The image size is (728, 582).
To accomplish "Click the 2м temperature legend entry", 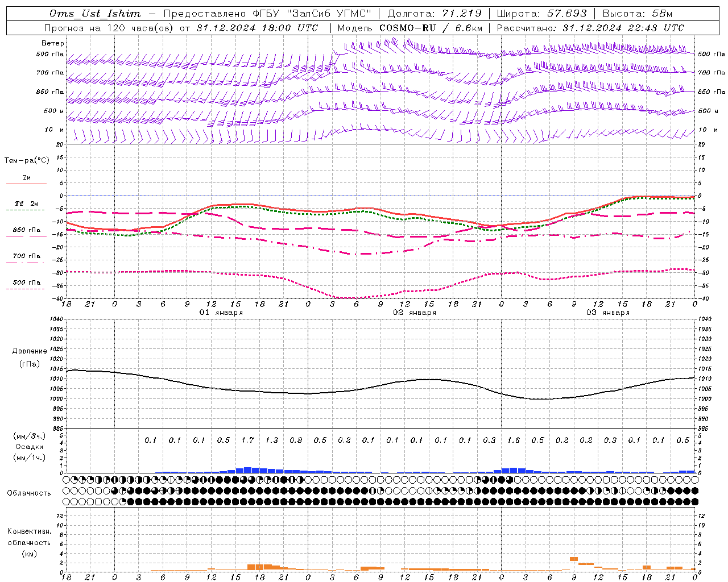I will pyautogui.click(x=27, y=177).
